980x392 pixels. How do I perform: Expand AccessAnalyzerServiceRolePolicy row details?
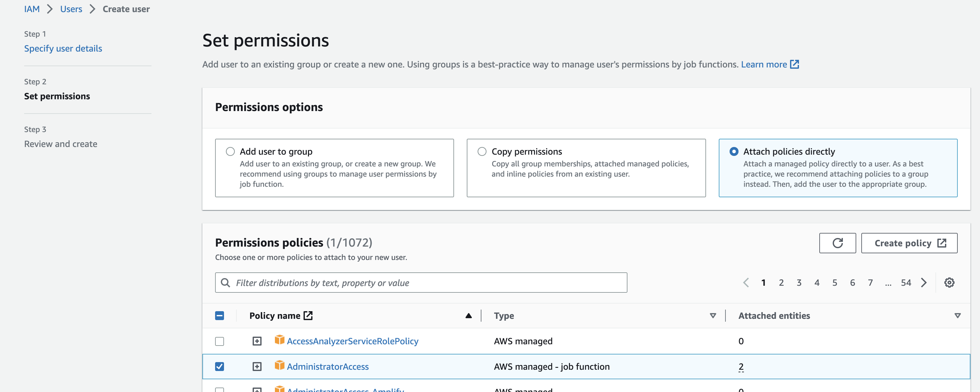[257, 341]
